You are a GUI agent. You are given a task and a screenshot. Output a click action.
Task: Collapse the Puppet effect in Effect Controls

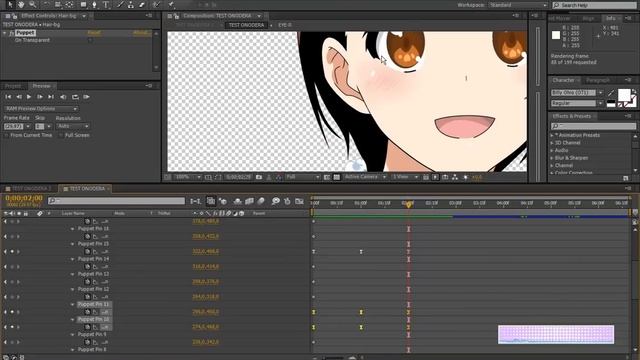pos(5,33)
